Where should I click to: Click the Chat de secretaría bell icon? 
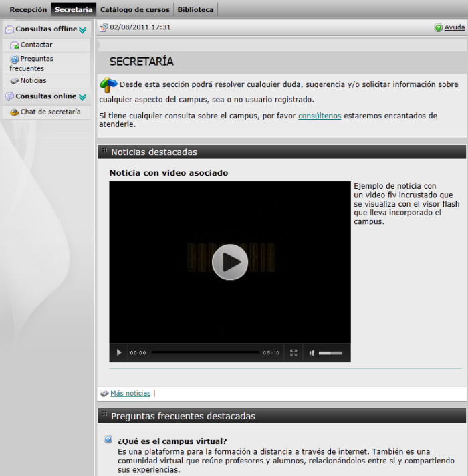tap(14, 112)
